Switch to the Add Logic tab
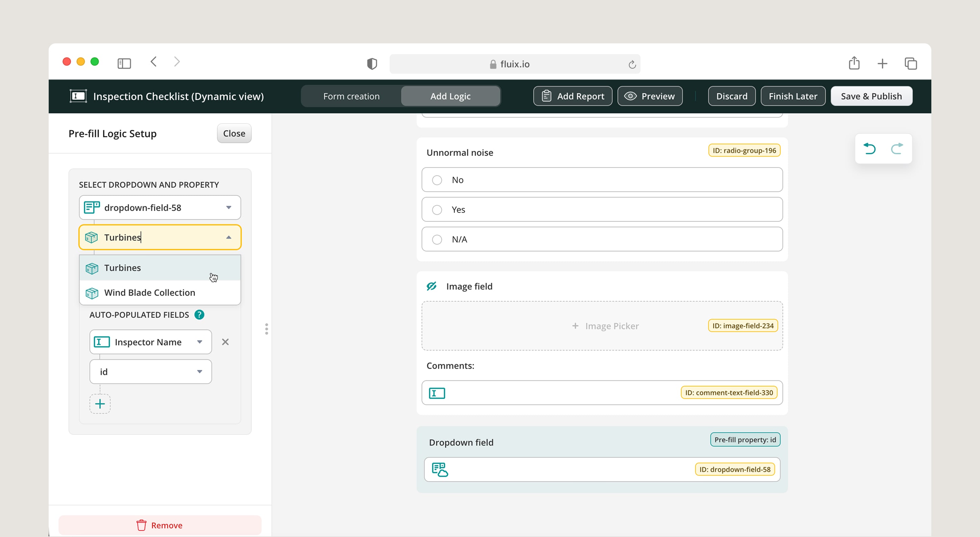This screenshot has height=537, width=980. coord(450,96)
